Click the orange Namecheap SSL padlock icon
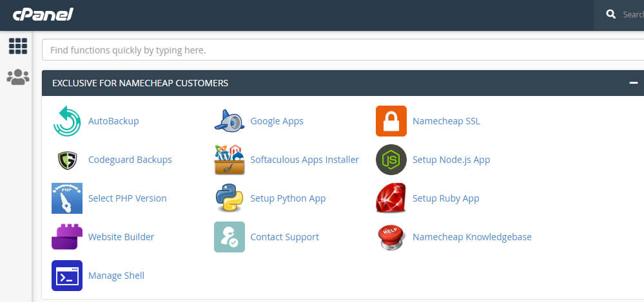Screen dimensions: 644x302 pos(391,121)
